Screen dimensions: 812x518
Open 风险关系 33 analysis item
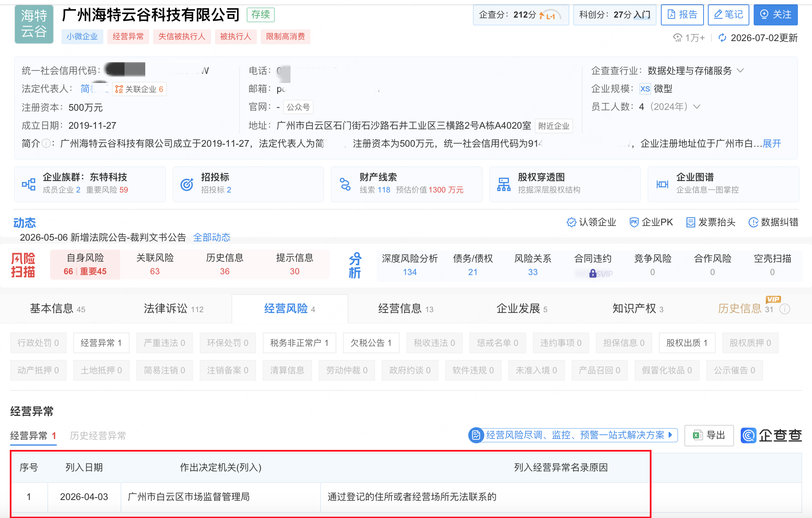pos(533,265)
